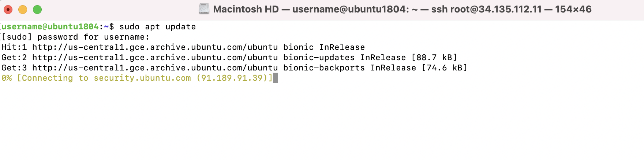
Task: Click the green fullscreen window button
Action: coord(37,10)
